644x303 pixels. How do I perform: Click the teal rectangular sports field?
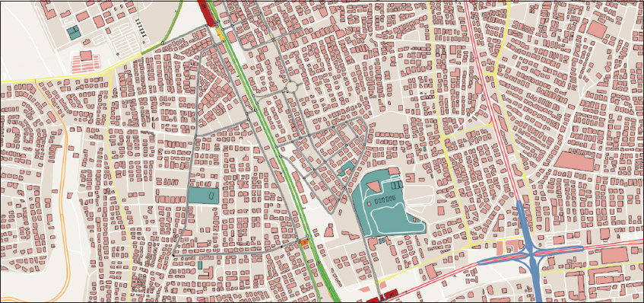[x=204, y=196]
